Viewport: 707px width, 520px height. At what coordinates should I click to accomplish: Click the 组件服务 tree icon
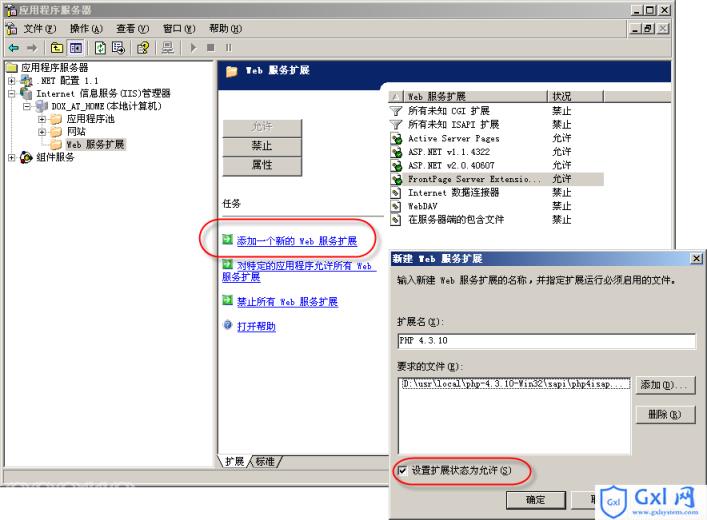coord(26,157)
